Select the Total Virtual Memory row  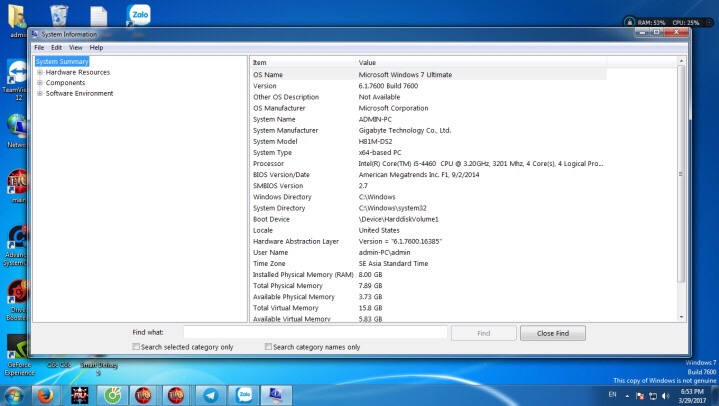428,308
